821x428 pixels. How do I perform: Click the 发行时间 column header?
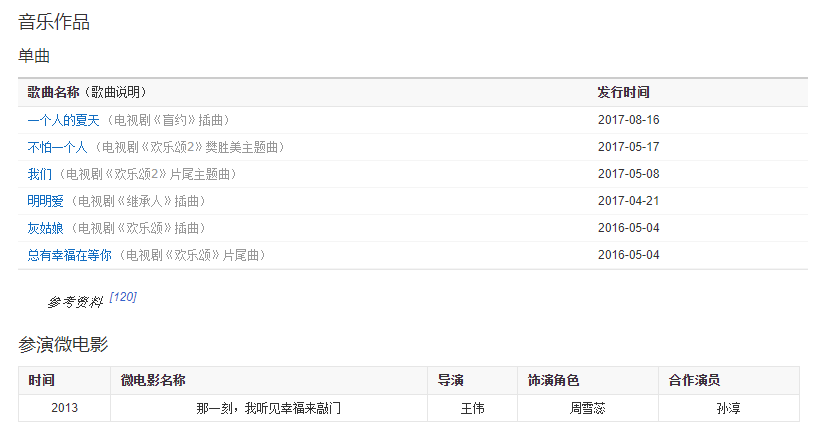[623, 92]
